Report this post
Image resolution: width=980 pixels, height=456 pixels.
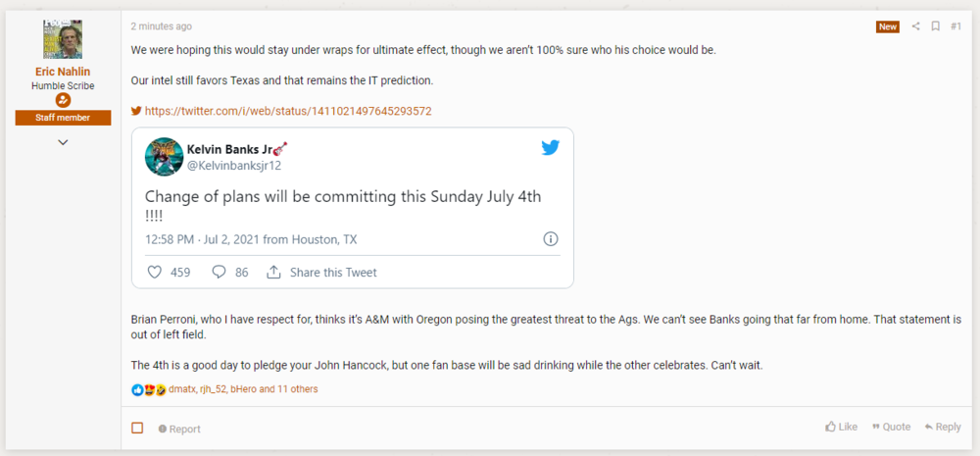[178, 429]
